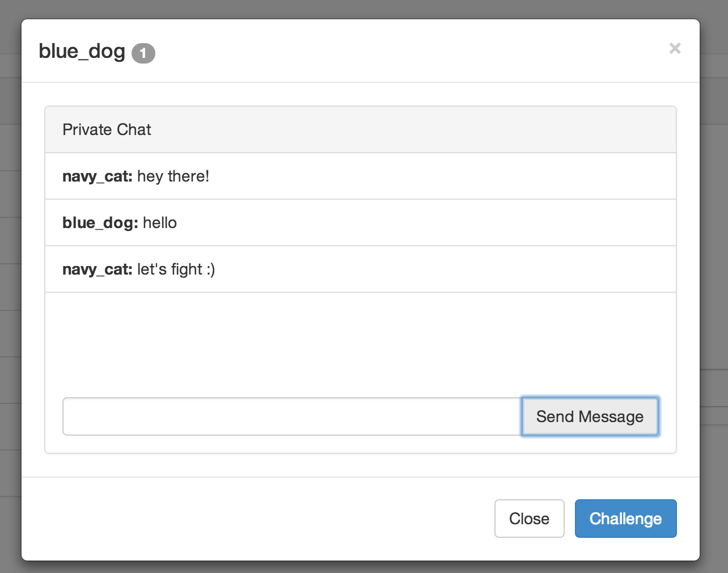Challenge blue_dog with the blue button
The height and width of the screenshot is (573, 728).
coord(625,519)
